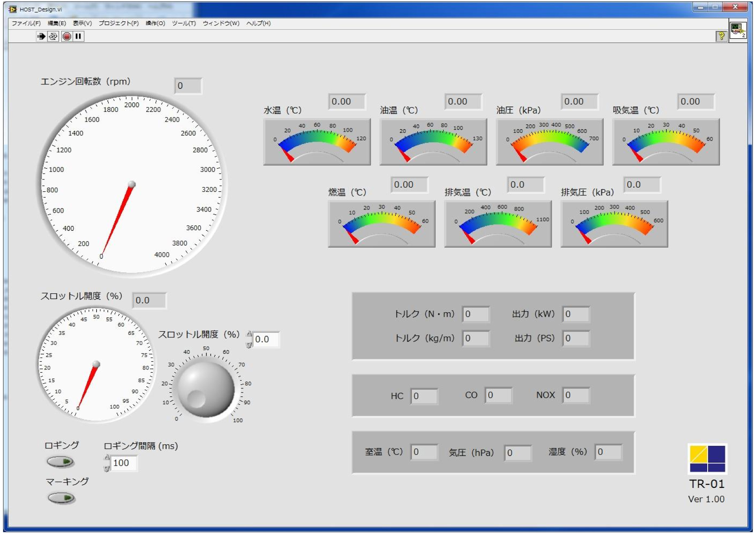Click the VI connector icon top right
756x534 pixels.
[x=738, y=30]
